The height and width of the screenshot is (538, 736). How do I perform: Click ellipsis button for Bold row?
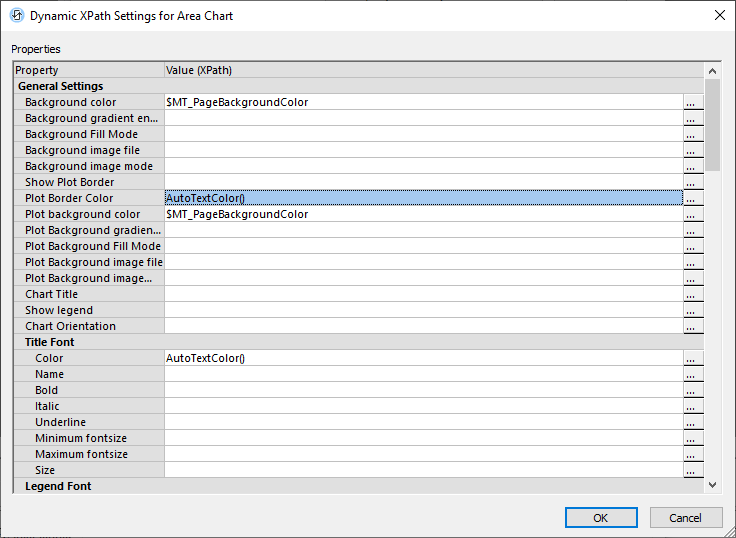tap(693, 390)
